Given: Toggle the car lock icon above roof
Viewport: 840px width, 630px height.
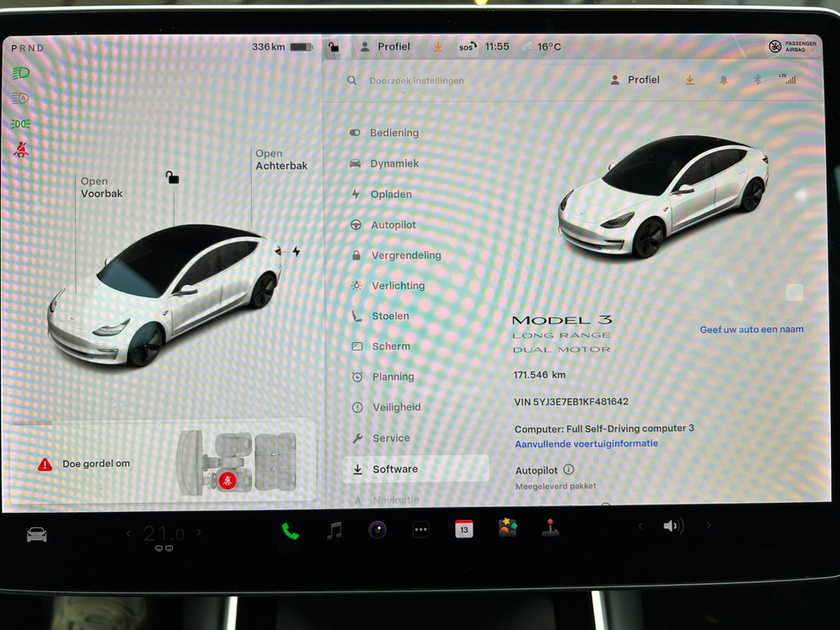Looking at the screenshot, I should pyautogui.click(x=172, y=177).
